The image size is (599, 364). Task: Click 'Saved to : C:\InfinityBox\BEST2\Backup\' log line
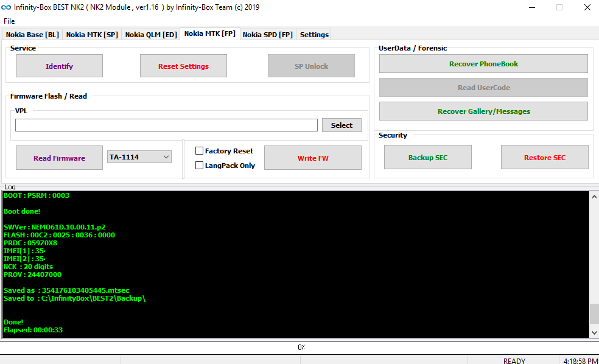coord(74,298)
